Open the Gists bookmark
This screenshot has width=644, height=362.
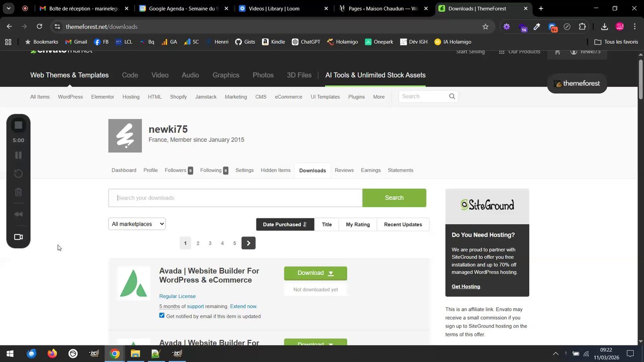245,42
